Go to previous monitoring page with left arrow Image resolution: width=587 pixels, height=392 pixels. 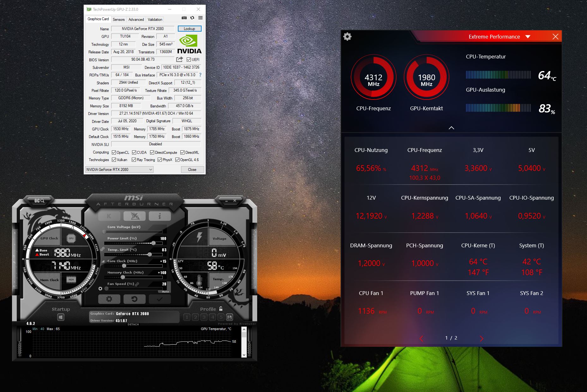click(x=421, y=339)
